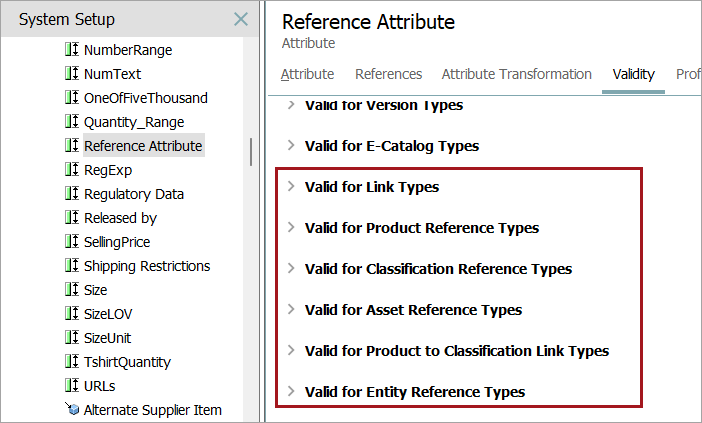Viewport: 702px width, 423px height.
Task: Click the attribute icon beside SizeUnit
Action: pyautogui.click(x=72, y=338)
